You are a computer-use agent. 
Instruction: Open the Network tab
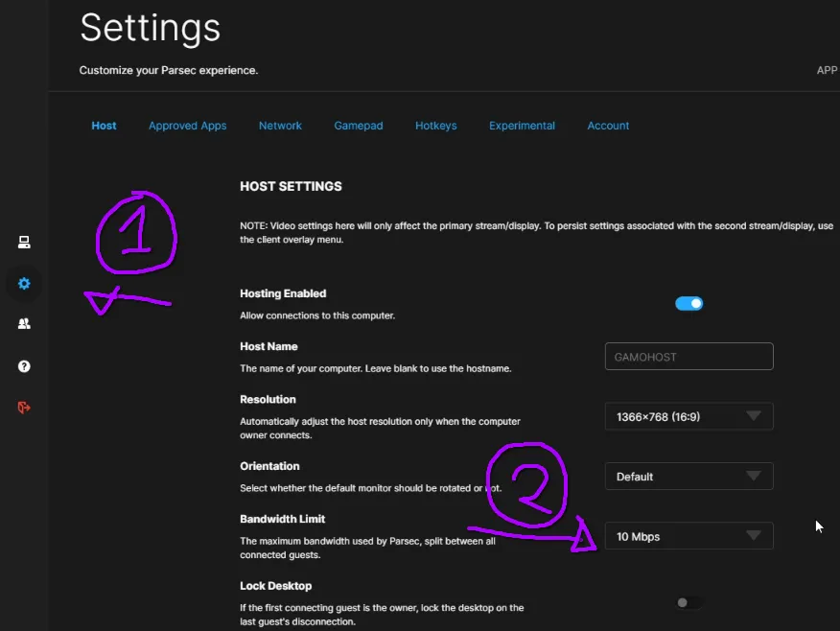[280, 126]
